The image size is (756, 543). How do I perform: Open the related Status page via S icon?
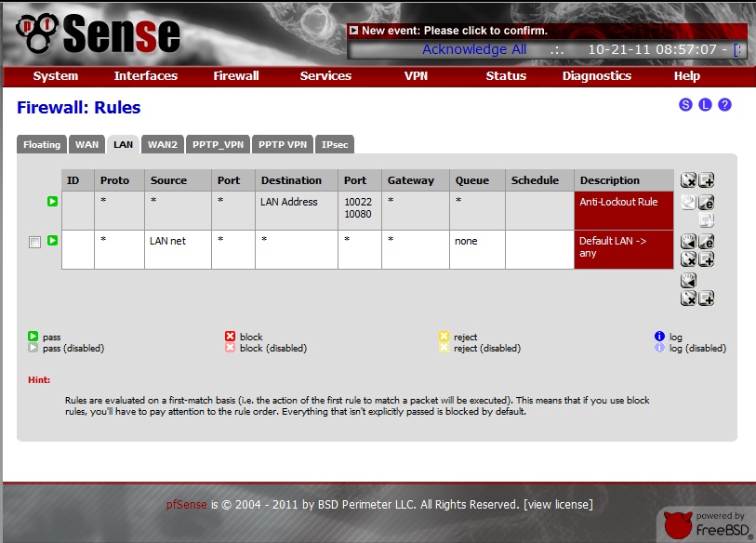coord(685,105)
